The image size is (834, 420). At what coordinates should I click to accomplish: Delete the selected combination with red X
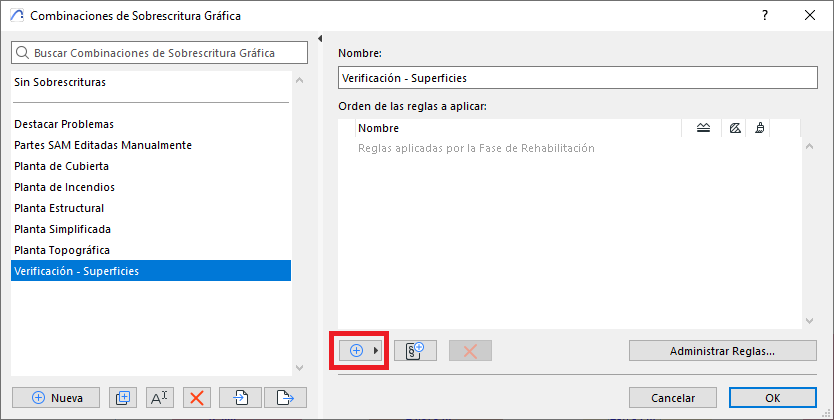(197, 397)
